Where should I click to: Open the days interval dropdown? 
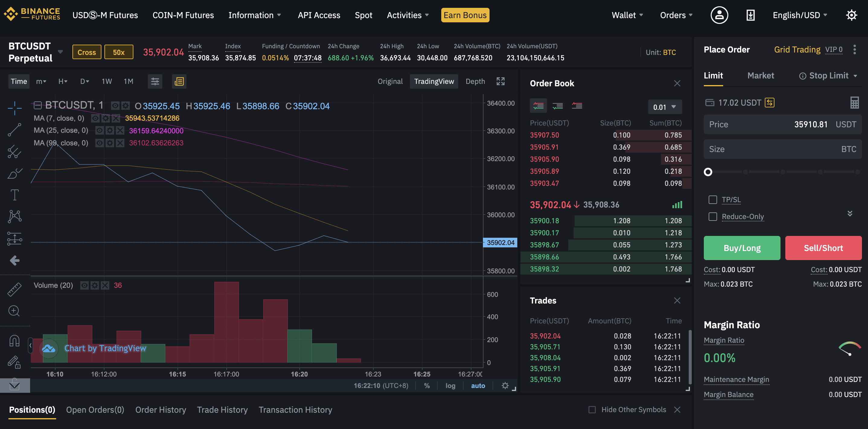pyautogui.click(x=84, y=81)
